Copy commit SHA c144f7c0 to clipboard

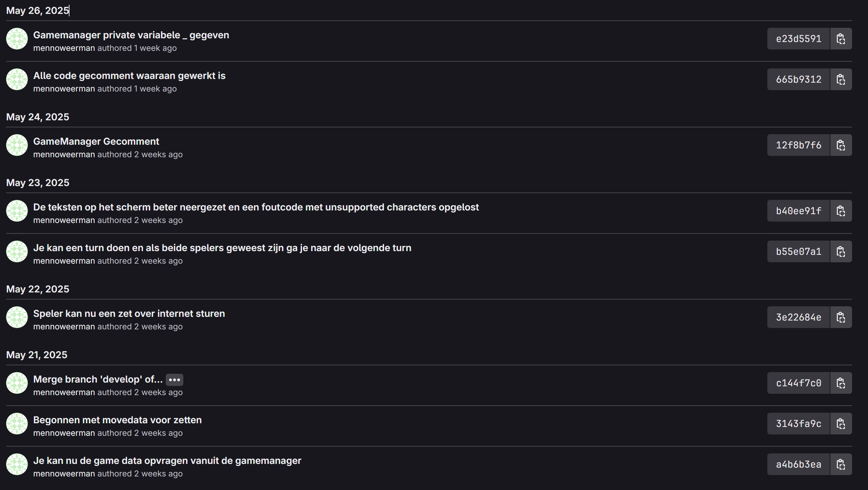(x=841, y=383)
